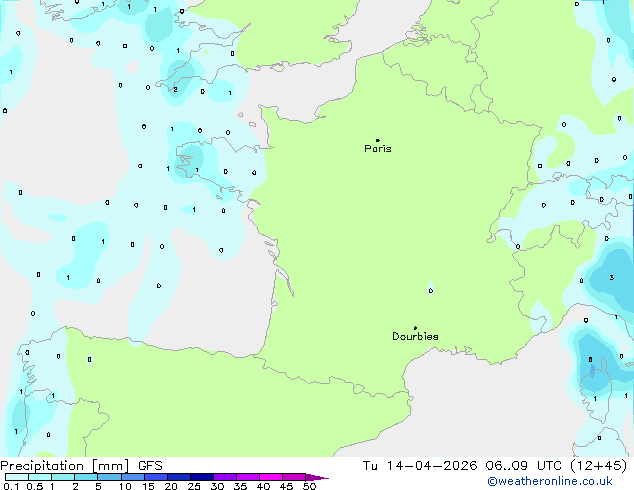Pick the bright magenta legend swatch starting at 40

(271, 477)
